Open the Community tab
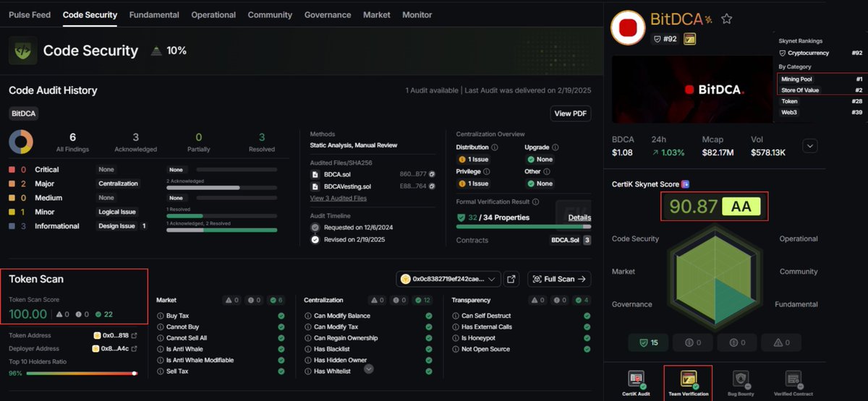Image resolution: width=868 pixels, height=401 pixels. pyautogui.click(x=270, y=14)
